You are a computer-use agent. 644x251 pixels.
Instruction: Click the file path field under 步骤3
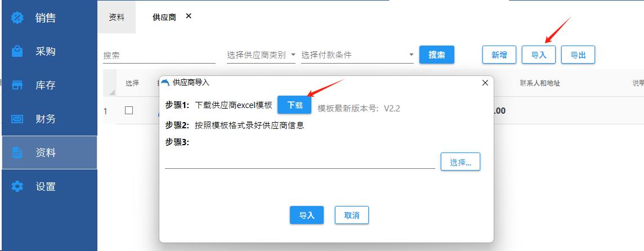tap(300, 162)
